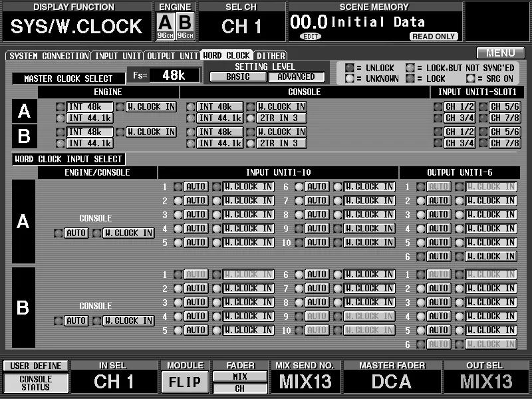Select CH 1/2 input unit slot in row A
Image resolution: width=532 pixels, height=399 pixels.
pos(460,107)
